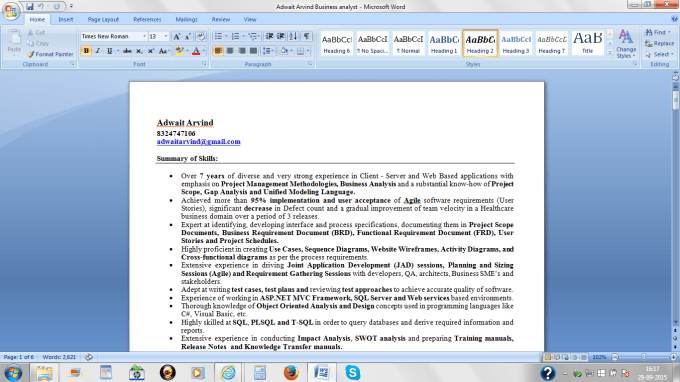Screen dimensions: 680x382
Task: Open Change Styles menu
Action: pos(626,43)
